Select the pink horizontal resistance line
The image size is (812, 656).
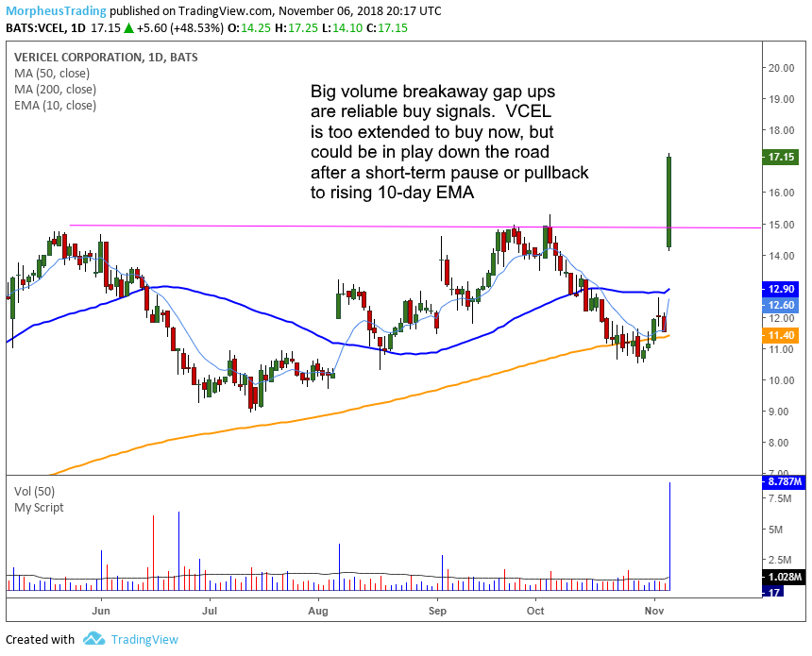pyautogui.click(x=415, y=227)
